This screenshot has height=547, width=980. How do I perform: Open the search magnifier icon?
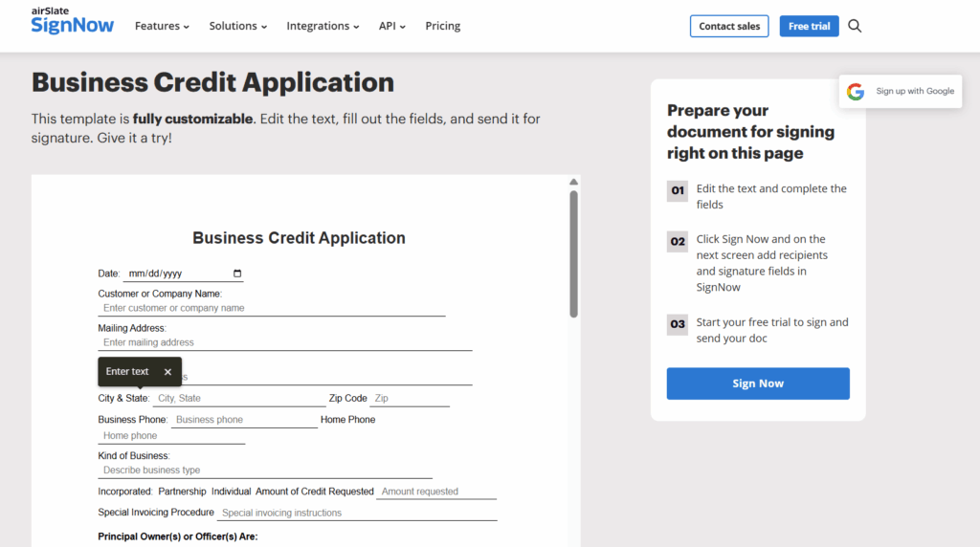(x=855, y=26)
